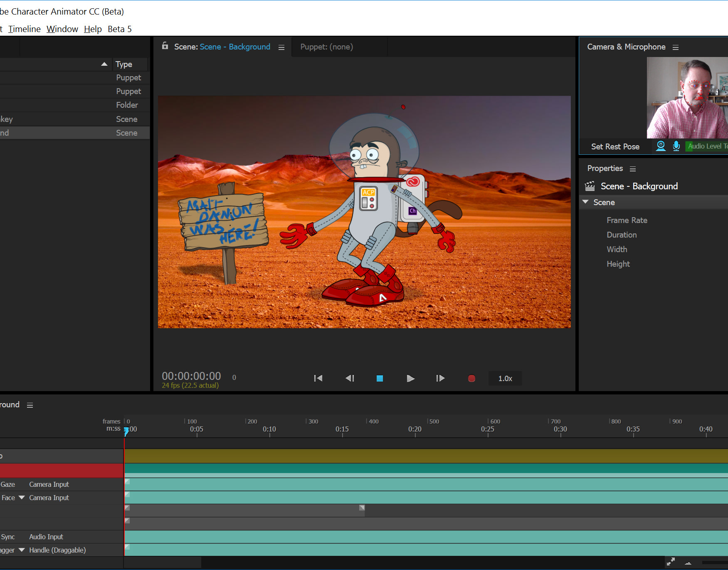This screenshot has height=570, width=728.
Task: Click the scene clapperboard icon in Properties
Action: point(590,186)
